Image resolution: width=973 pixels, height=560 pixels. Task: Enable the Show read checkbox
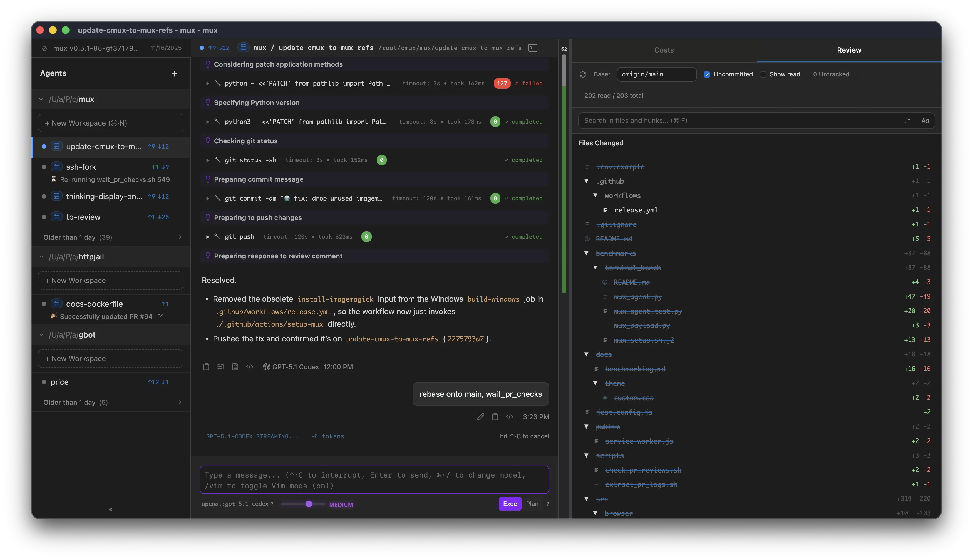pyautogui.click(x=763, y=74)
